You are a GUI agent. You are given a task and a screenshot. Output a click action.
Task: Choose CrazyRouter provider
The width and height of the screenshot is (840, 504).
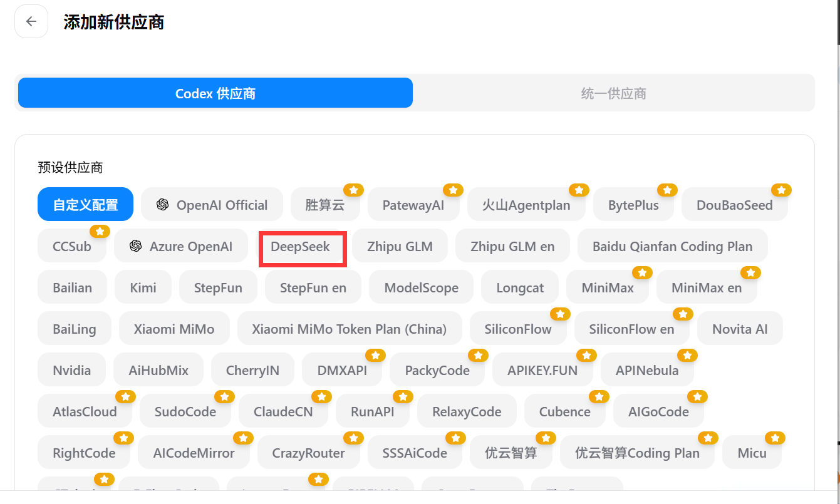pos(309,452)
